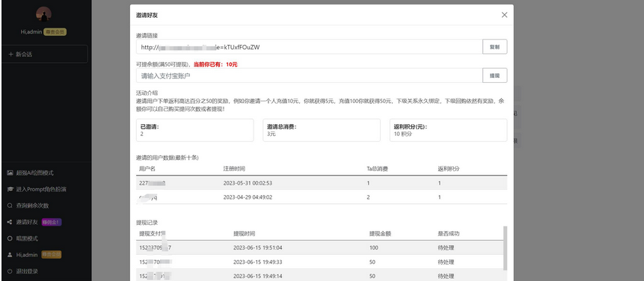The width and height of the screenshot is (644, 281).
Task: Click the 活动介绍 heading
Action: coord(147,93)
